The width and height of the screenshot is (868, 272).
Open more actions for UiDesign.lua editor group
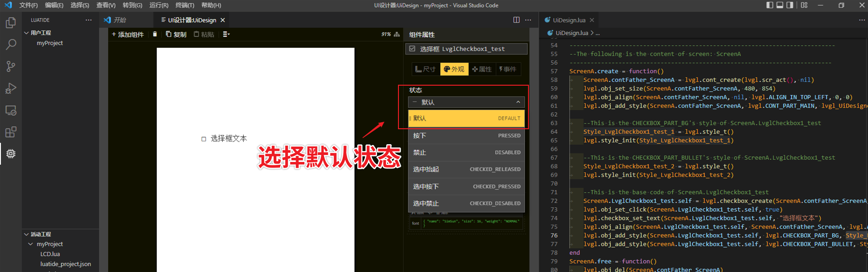click(x=862, y=20)
